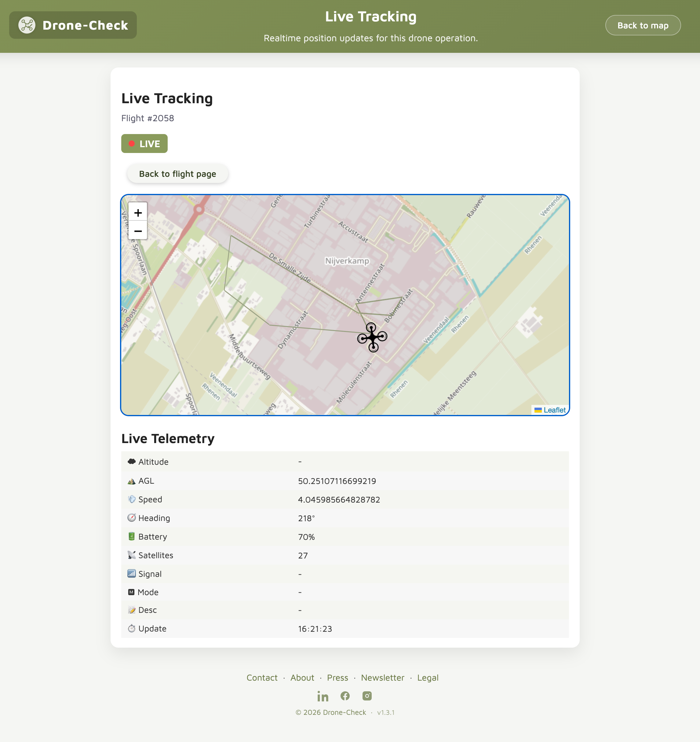700x742 pixels.
Task: Open the Legal footer link
Action: pyautogui.click(x=428, y=678)
